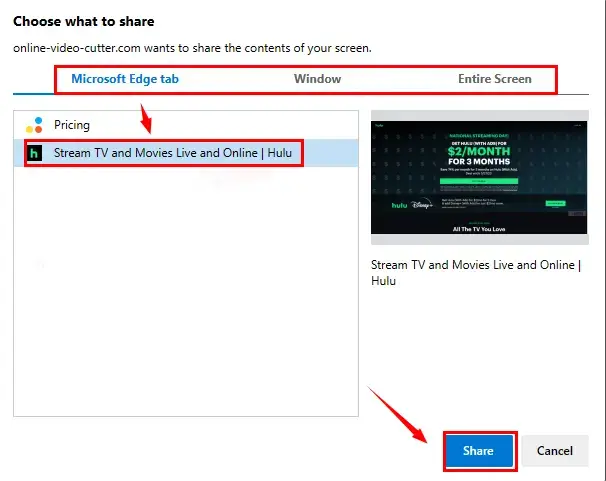Image resolution: width=606 pixels, height=481 pixels.
Task: Click the Pricing colored dots favicon
Action: click(34, 125)
